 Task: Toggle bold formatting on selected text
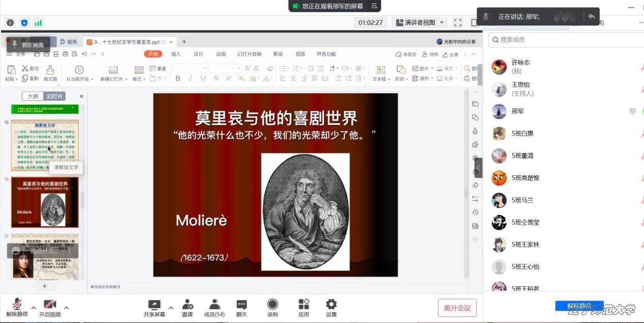pyautogui.click(x=178, y=77)
